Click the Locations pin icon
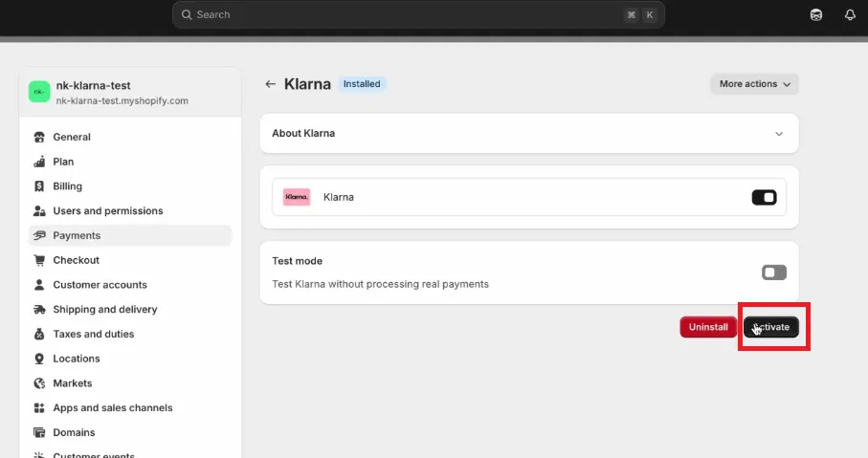The width and height of the screenshot is (868, 458). point(39,359)
